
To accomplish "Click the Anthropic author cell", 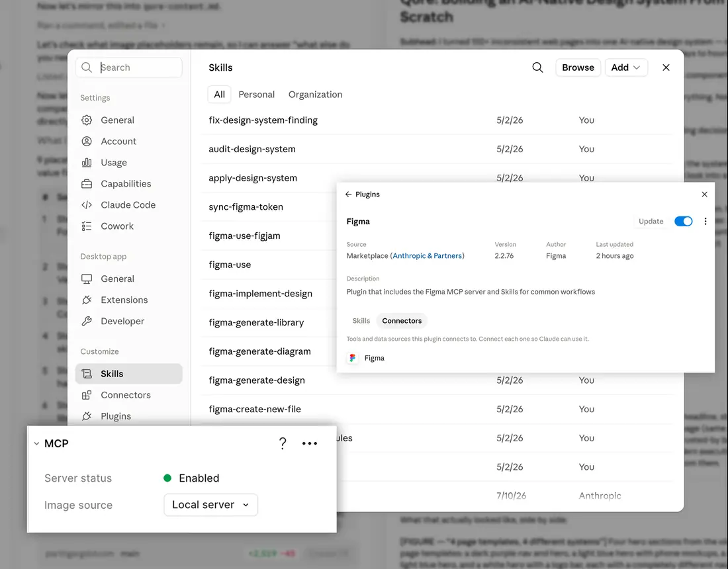I will click(600, 496).
